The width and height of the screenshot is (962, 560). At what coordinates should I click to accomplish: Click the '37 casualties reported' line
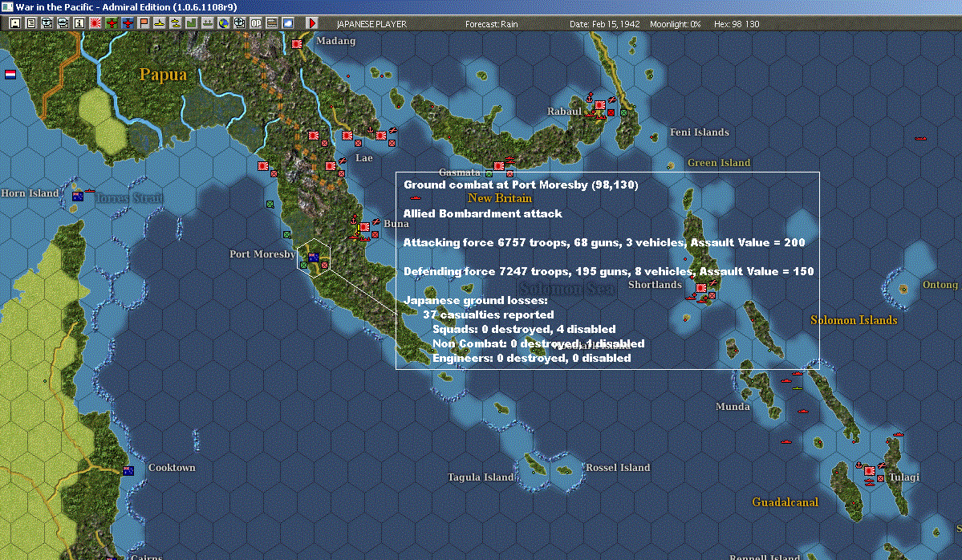coord(489,314)
